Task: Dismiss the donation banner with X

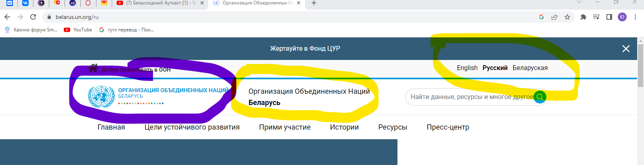Action: [x=626, y=49]
